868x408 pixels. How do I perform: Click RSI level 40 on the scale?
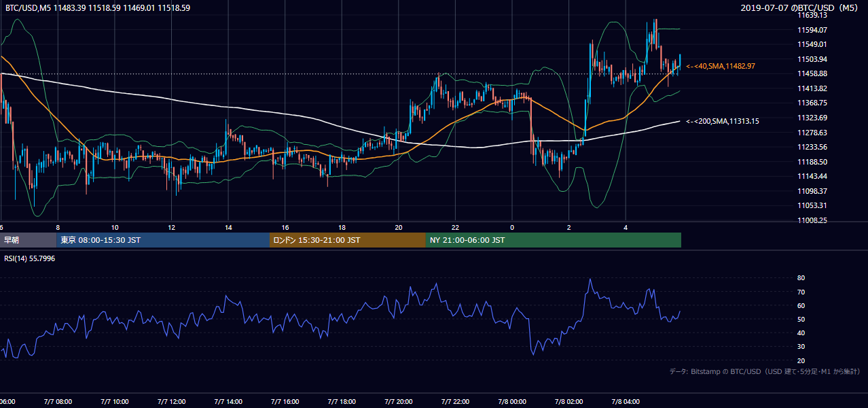coord(801,333)
